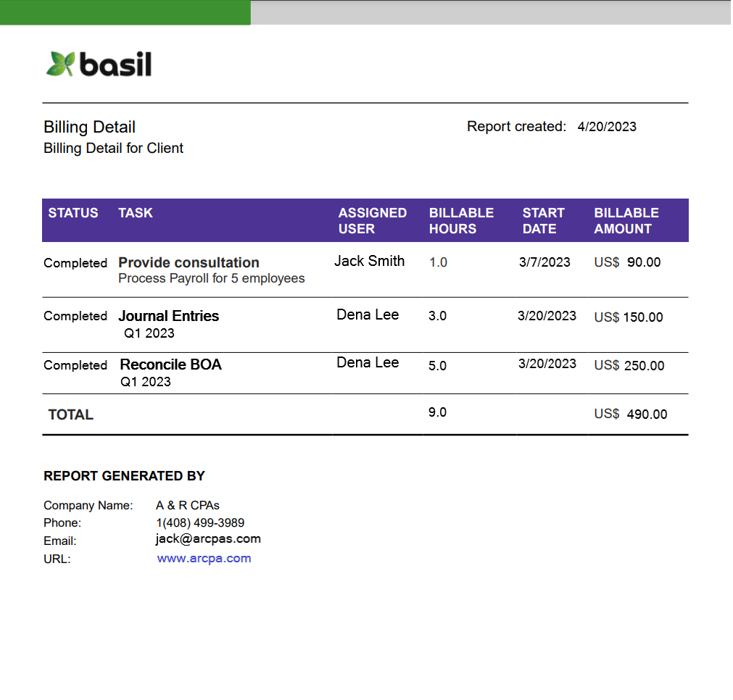Viewport: 733px width, 700px height.
Task: Click the STATUS column header
Action: click(73, 213)
